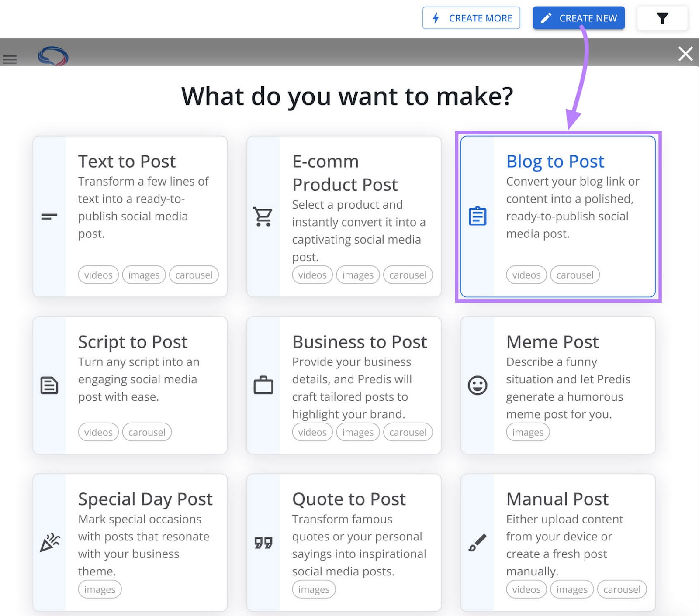699x616 pixels.
Task: Click the shopping cart icon on E-comm Product Post
Action: pos(263,216)
